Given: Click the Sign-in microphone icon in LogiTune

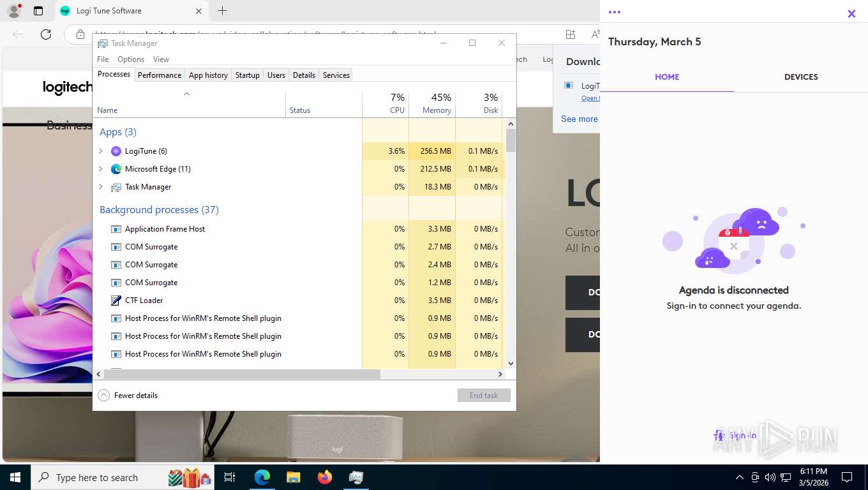Looking at the screenshot, I should click(719, 436).
